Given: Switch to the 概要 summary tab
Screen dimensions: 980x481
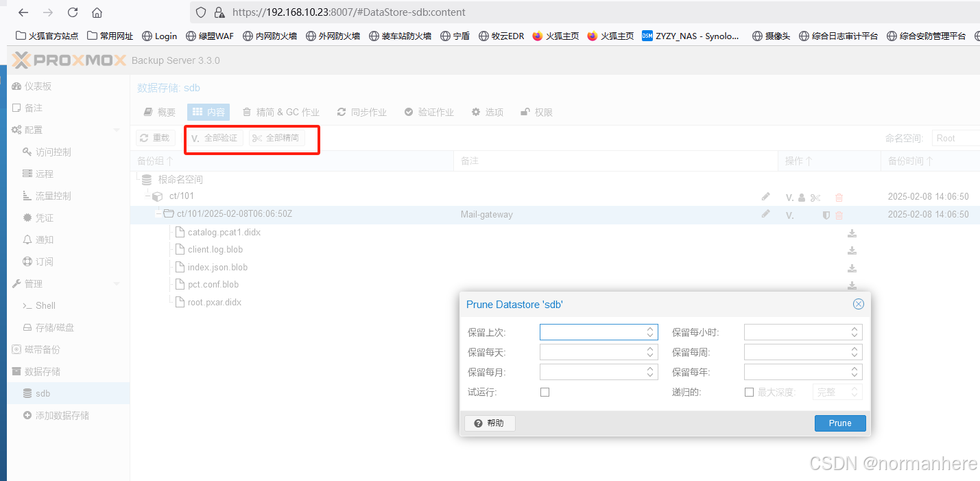Looking at the screenshot, I should click(159, 112).
